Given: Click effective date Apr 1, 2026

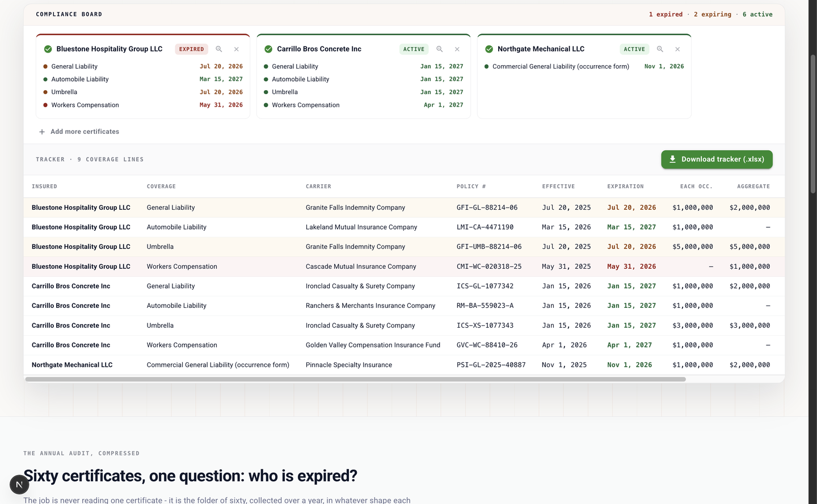Looking at the screenshot, I should click(565, 345).
